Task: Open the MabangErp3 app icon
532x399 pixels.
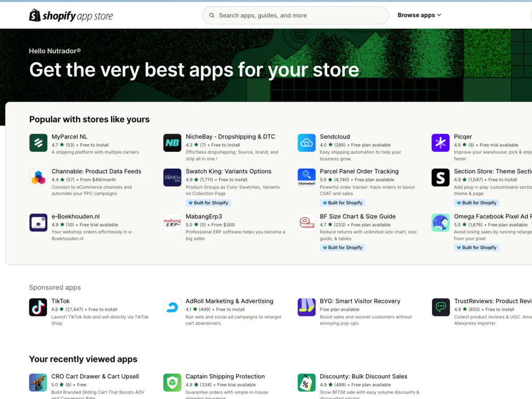Action: pyautogui.click(x=172, y=222)
